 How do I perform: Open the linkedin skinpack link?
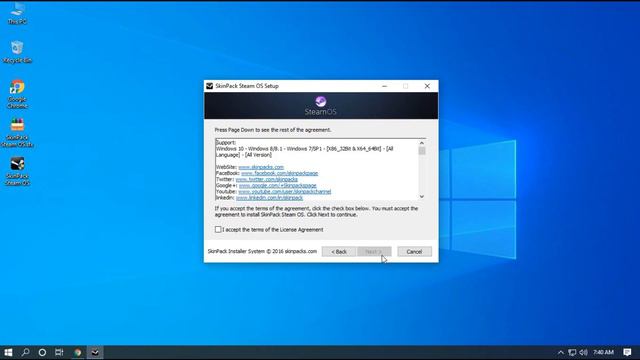coord(269,198)
